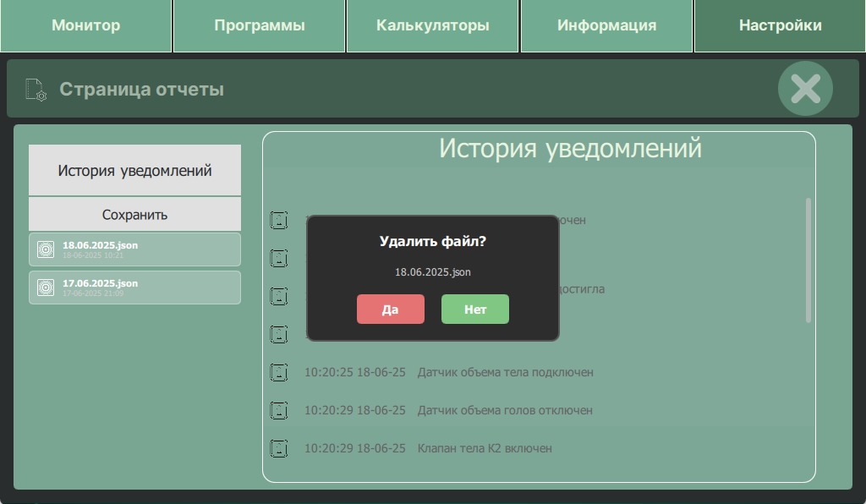Viewport: 866px width, 504px height.
Task: Switch to the Программы tab
Action: click(259, 25)
